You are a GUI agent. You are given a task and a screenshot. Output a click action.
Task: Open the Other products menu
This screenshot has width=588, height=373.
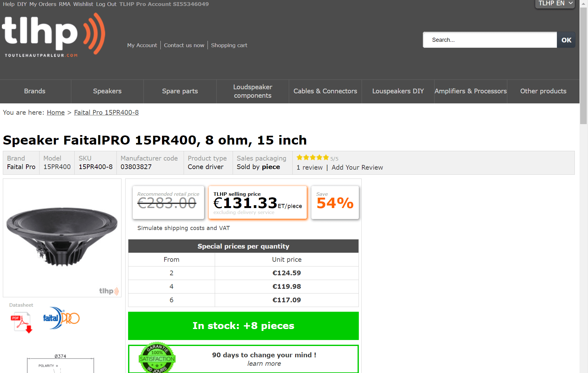coord(543,91)
